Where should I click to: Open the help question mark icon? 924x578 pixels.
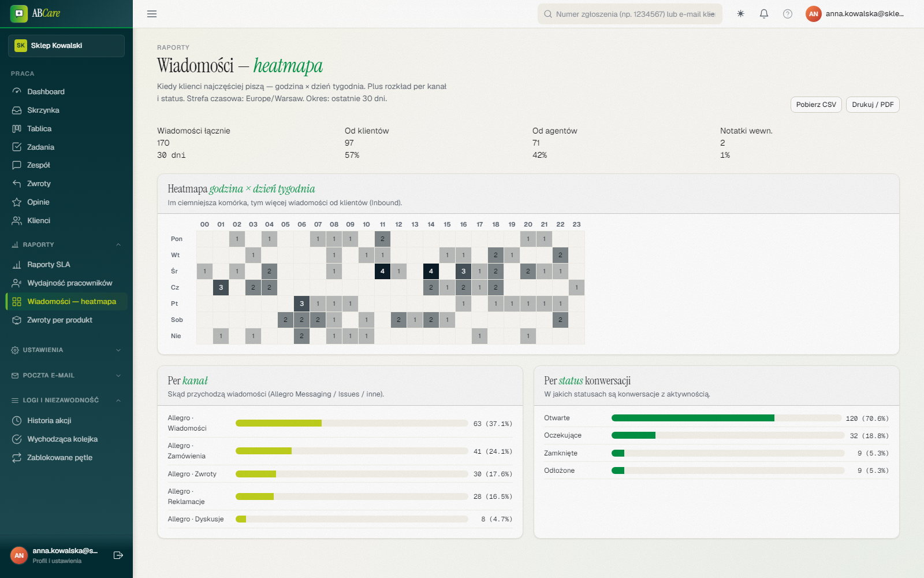788,14
